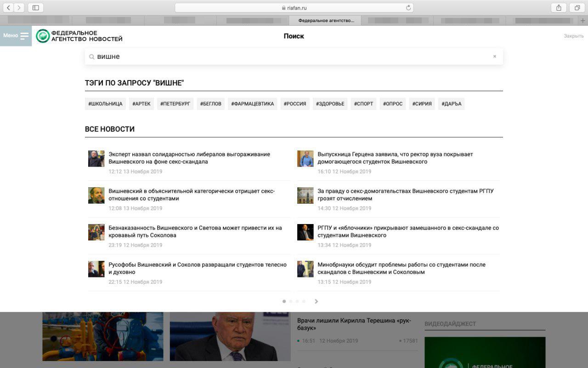588x368 pixels.
Task: Click the search magnifier icon
Action: click(92, 57)
